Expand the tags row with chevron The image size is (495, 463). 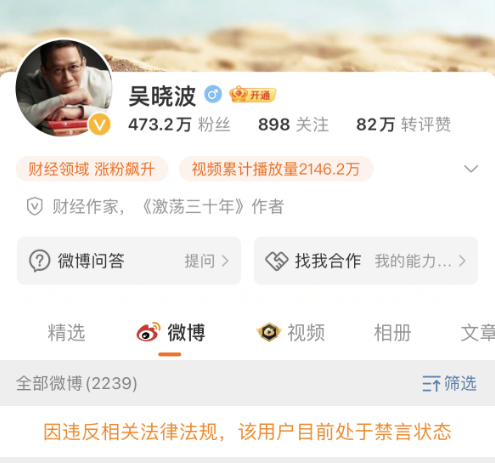(x=471, y=169)
